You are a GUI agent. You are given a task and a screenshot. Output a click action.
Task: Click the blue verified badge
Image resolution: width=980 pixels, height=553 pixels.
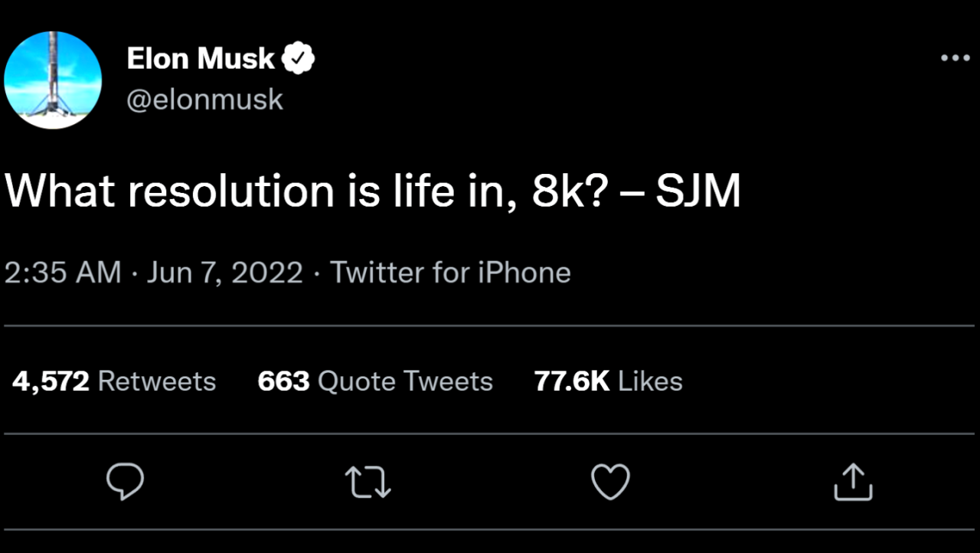pyautogui.click(x=299, y=58)
